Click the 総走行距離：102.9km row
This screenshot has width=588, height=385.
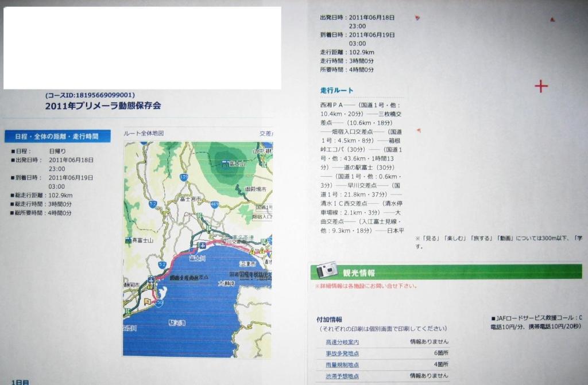41,195
